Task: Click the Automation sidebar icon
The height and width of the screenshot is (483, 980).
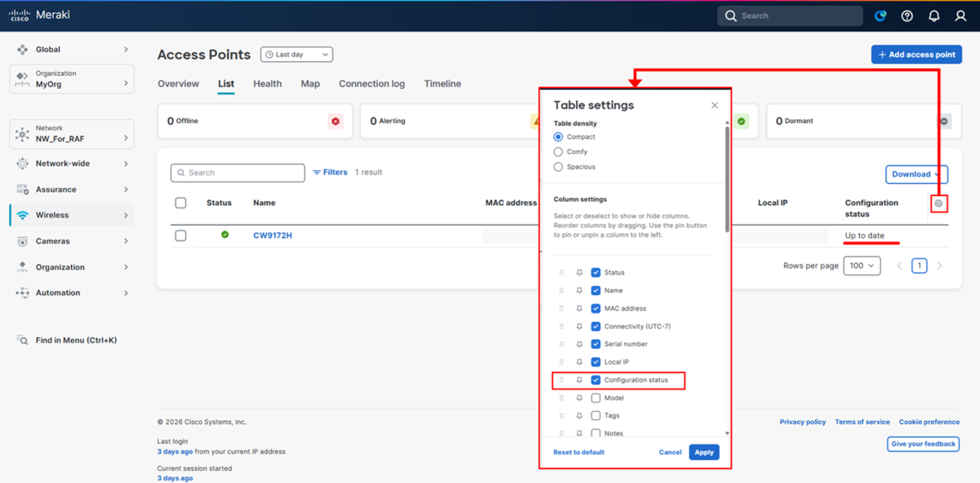Action: (x=22, y=293)
